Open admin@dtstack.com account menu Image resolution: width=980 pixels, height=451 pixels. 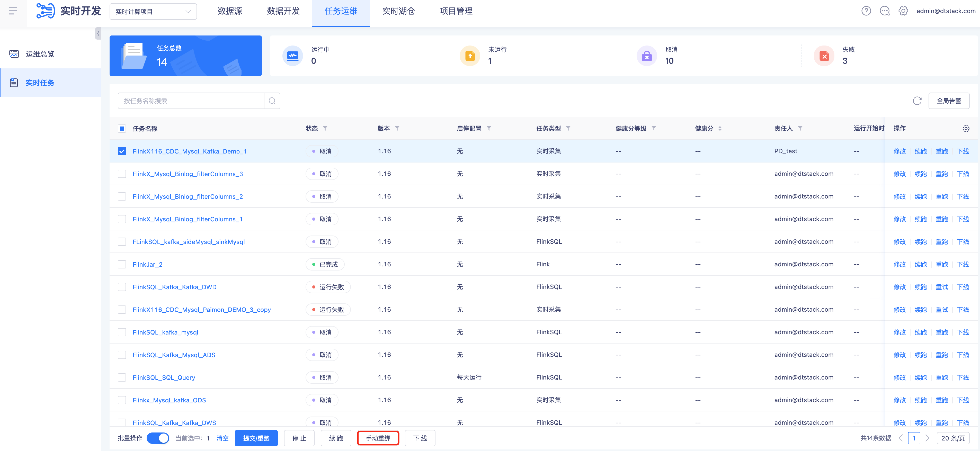click(x=946, y=11)
